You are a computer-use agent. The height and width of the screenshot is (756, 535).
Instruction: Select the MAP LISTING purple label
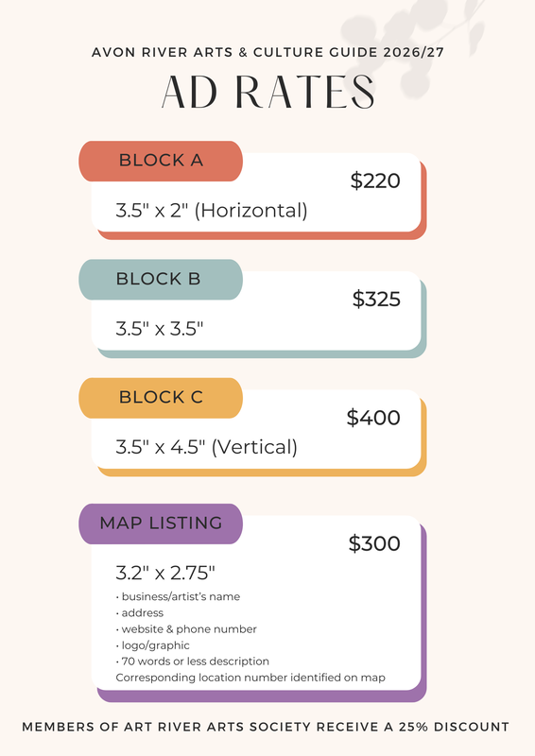(161, 524)
